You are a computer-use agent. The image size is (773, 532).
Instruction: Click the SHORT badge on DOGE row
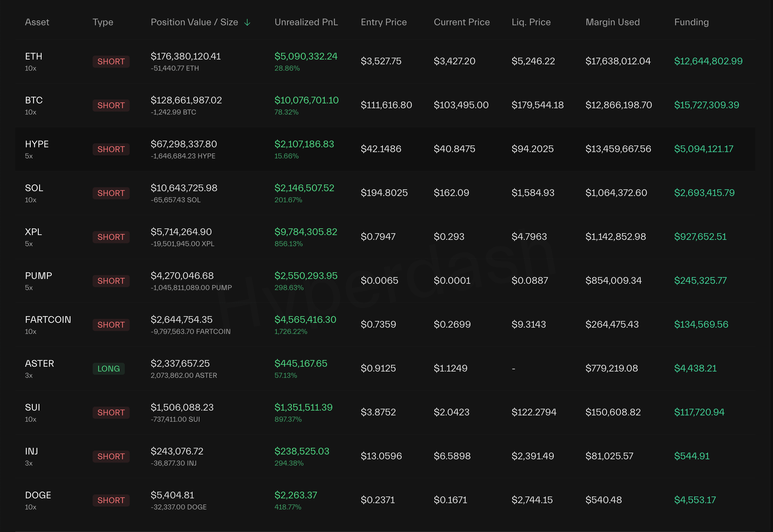[x=111, y=500]
